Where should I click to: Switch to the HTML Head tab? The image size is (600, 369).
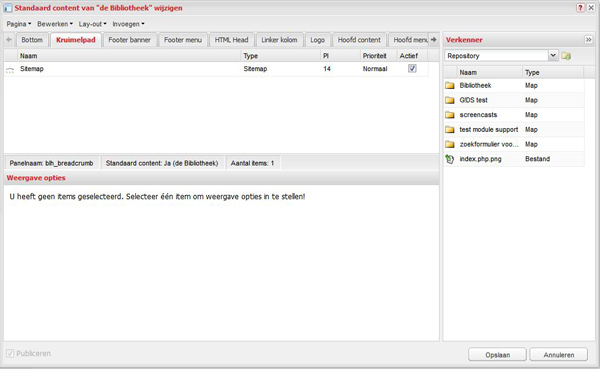[231, 40]
